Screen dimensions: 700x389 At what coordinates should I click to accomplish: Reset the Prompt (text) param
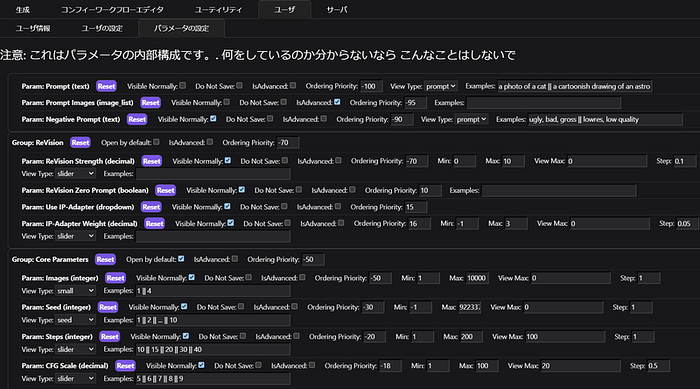click(106, 86)
